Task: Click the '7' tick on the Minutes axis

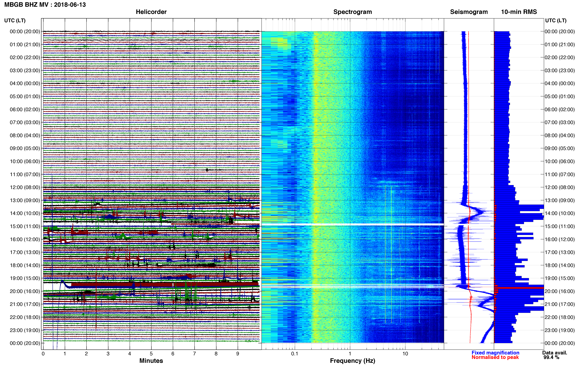Action: click(195, 354)
